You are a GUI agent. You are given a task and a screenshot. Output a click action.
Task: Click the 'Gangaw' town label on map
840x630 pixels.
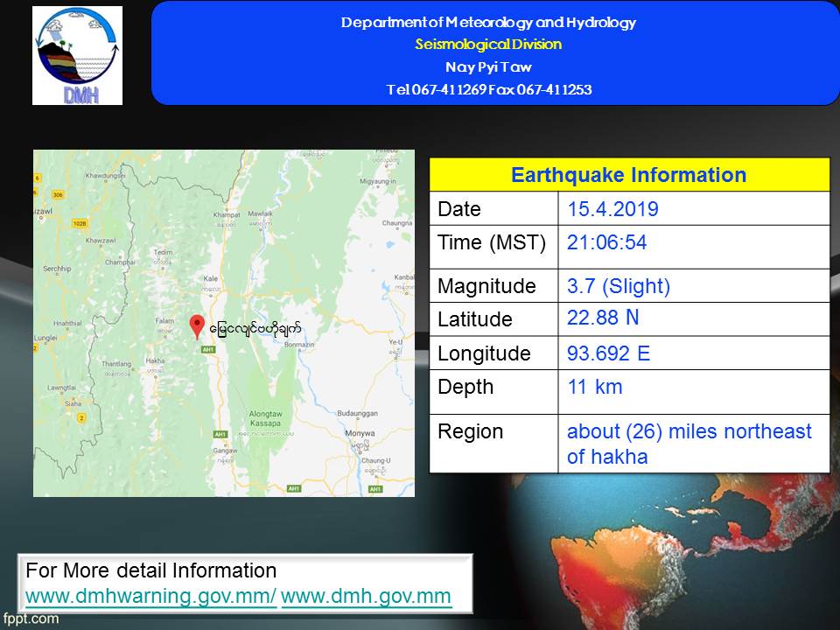click(225, 451)
